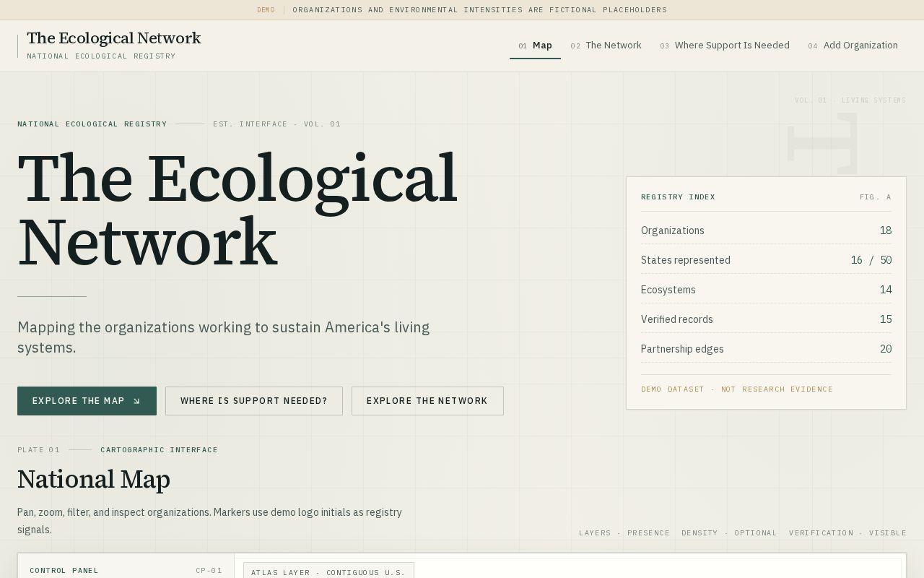This screenshot has width=924, height=578.
Task: Click the Registry Index heading
Action: pos(678,197)
